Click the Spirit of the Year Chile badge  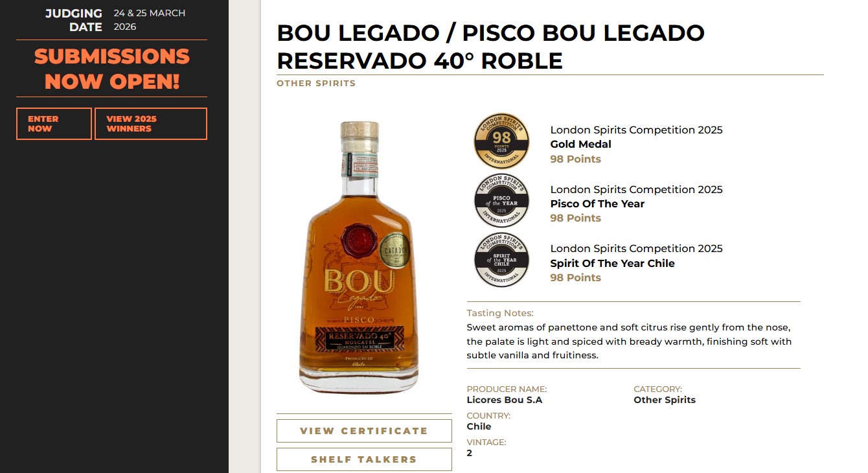pos(501,260)
